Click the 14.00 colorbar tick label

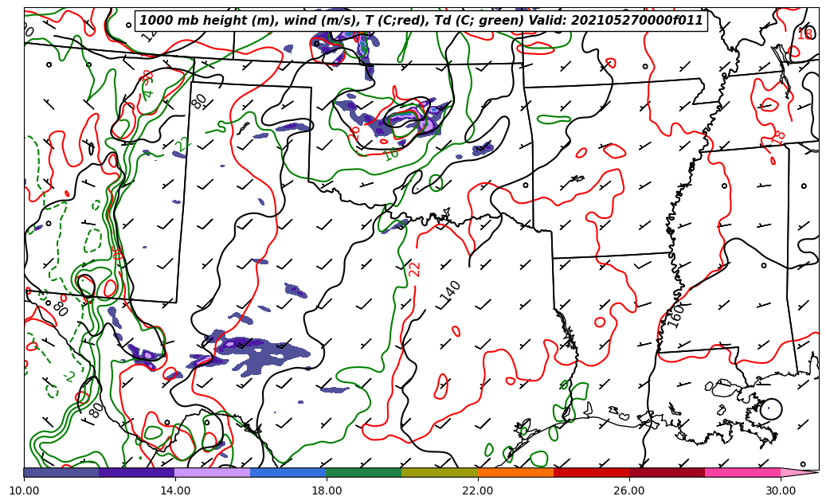[x=175, y=490]
